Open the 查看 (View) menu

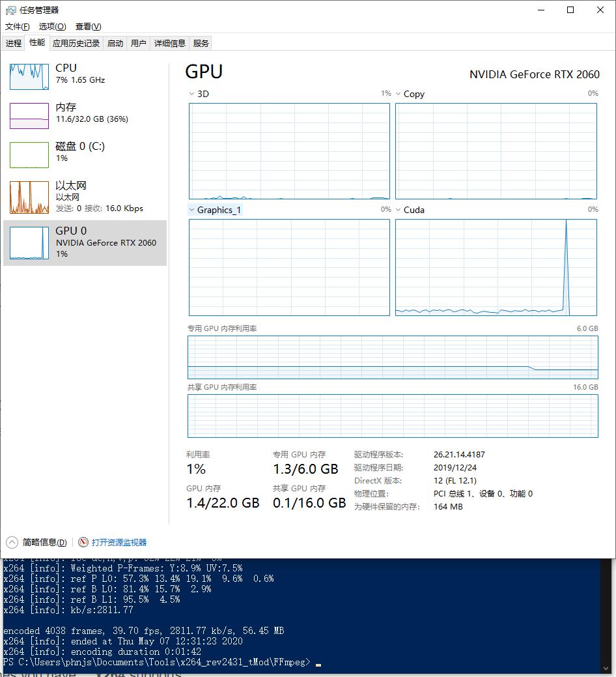pos(89,26)
